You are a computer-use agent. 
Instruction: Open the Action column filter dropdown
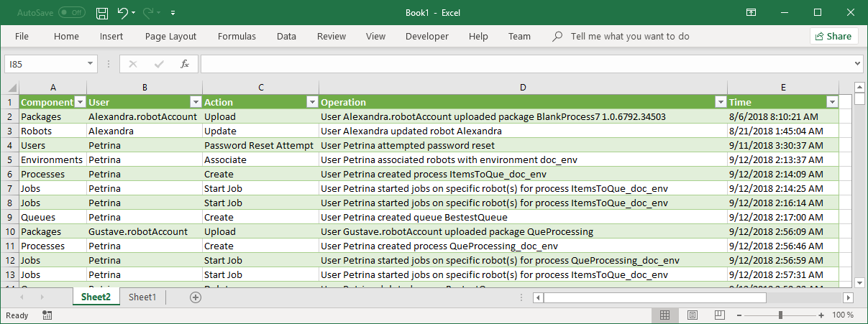click(312, 102)
